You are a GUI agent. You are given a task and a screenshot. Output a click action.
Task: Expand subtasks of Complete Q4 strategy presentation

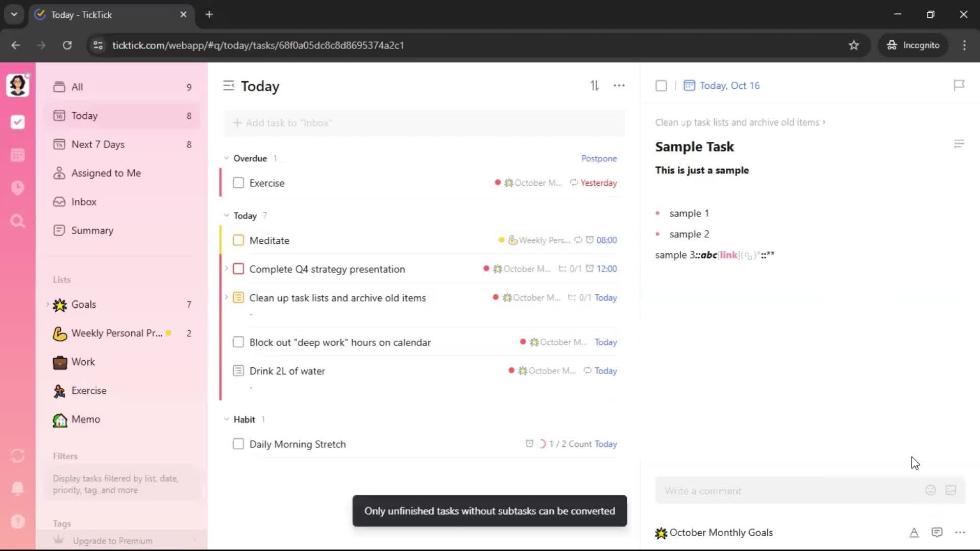pos(226,268)
